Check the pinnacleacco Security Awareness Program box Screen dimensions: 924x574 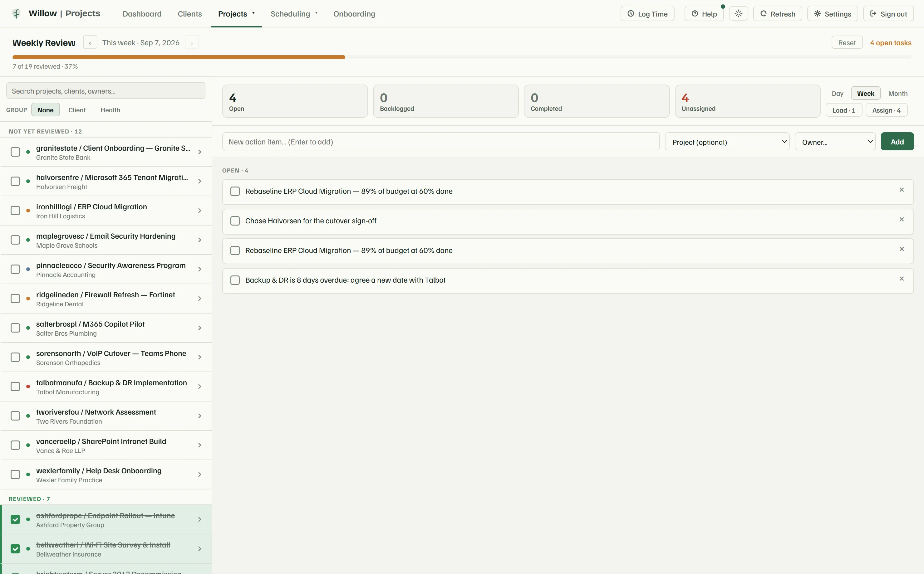[15, 270]
